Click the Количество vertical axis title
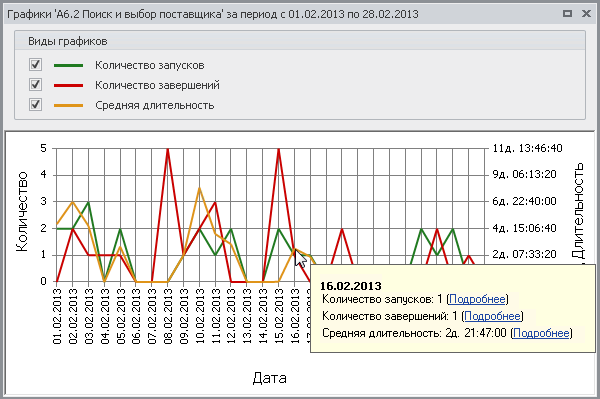Screen dimensions: 600x399 click(22, 212)
